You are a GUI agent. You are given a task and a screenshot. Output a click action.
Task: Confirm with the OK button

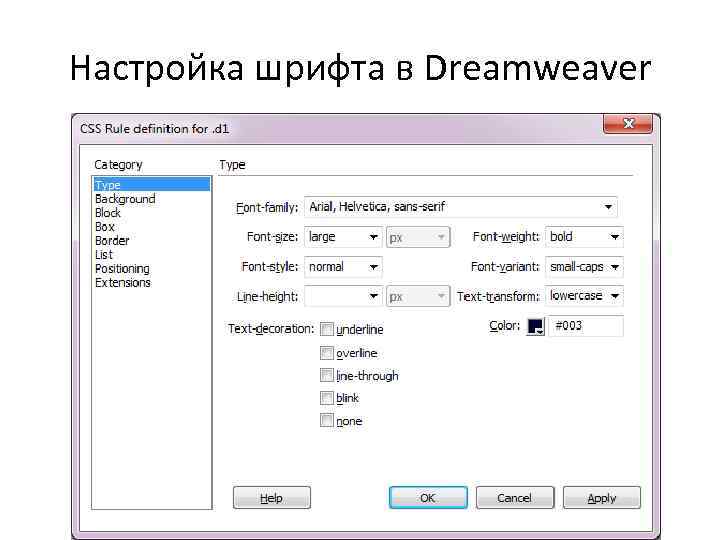pos(428,498)
